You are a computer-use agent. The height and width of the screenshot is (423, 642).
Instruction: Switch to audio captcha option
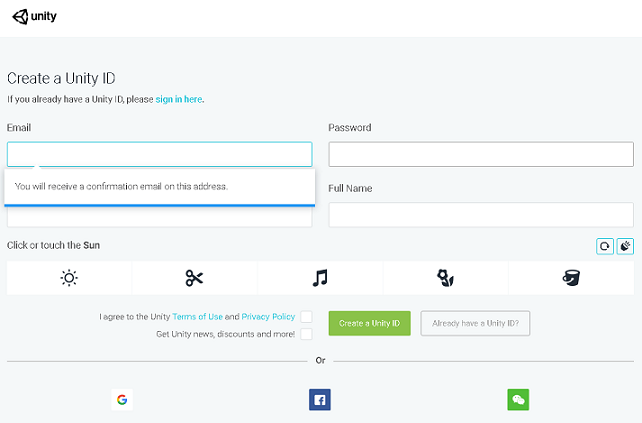click(625, 246)
